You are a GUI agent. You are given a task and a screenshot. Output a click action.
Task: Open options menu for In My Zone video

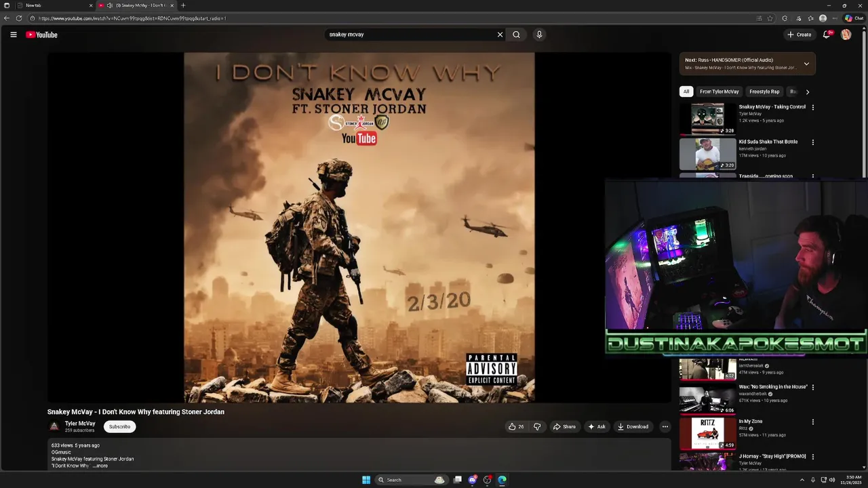[813, 422]
